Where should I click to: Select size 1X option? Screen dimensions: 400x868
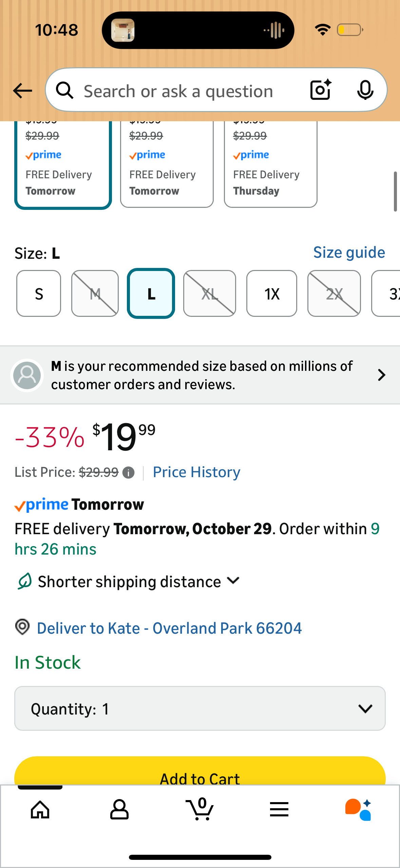point(272,293)
